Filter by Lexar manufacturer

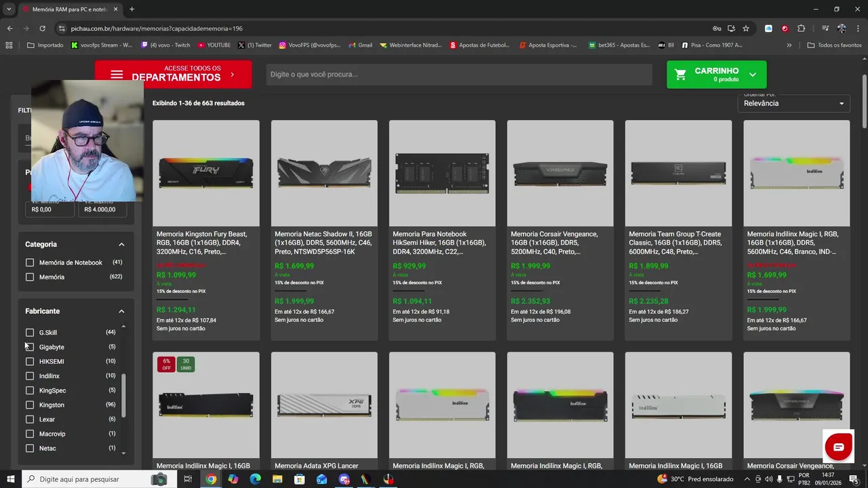[x=30, y=419]
